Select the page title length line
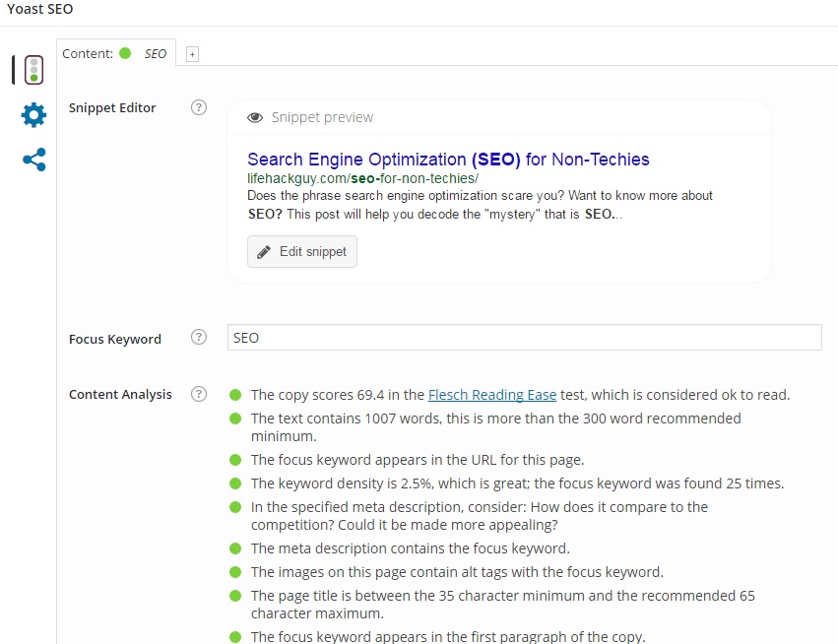 503,605
